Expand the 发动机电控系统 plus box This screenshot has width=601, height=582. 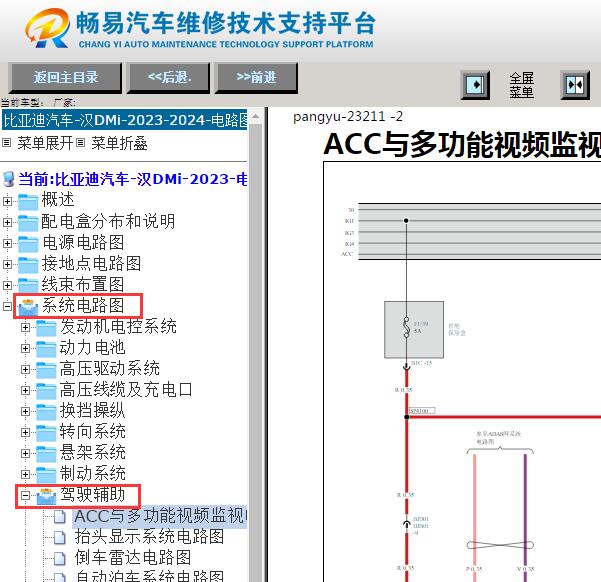25,327
